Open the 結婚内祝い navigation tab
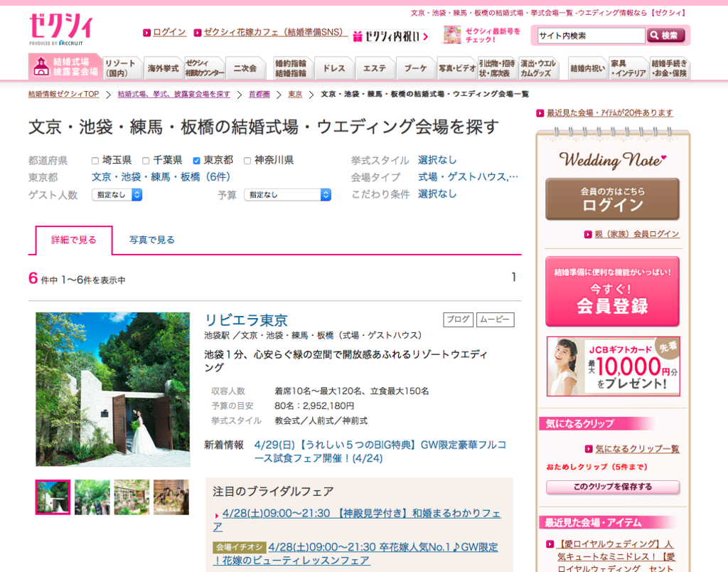This screenshot has width=728, height=572. [x=588, y=68]
